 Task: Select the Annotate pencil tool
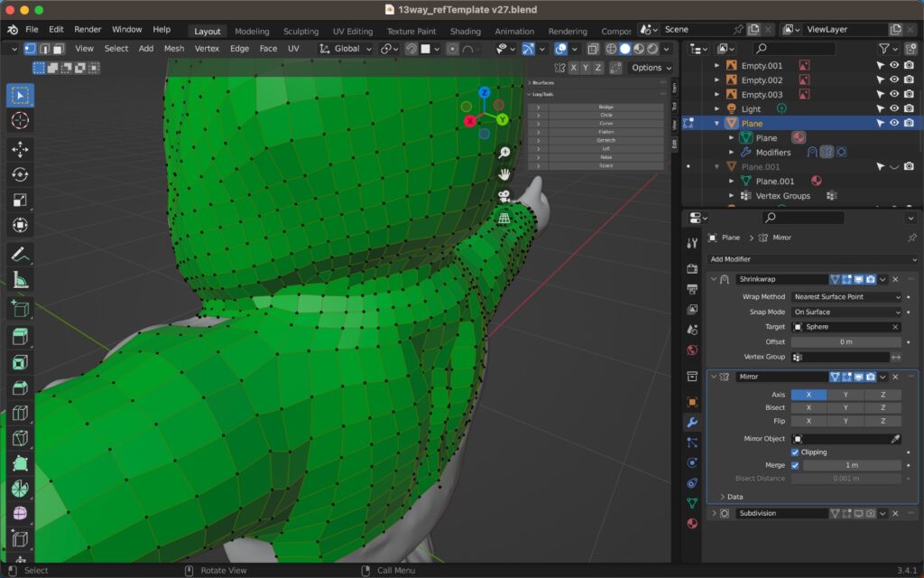click(20, 255)
